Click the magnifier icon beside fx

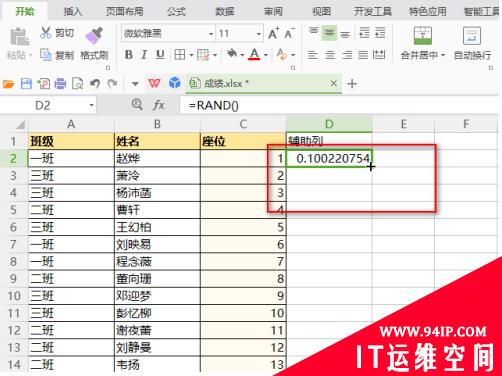pos(137,105)
